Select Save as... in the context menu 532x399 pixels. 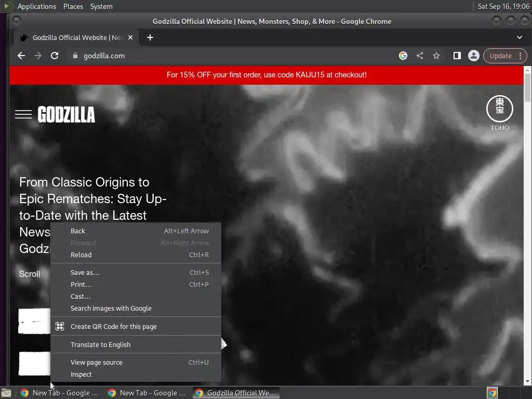click(136, 272)
